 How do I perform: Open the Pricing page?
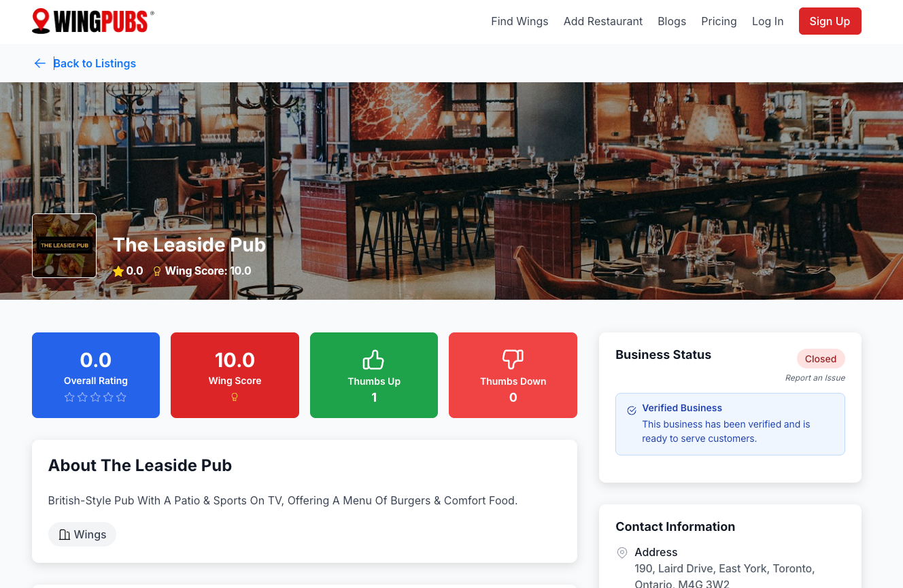tap(719, 21)
